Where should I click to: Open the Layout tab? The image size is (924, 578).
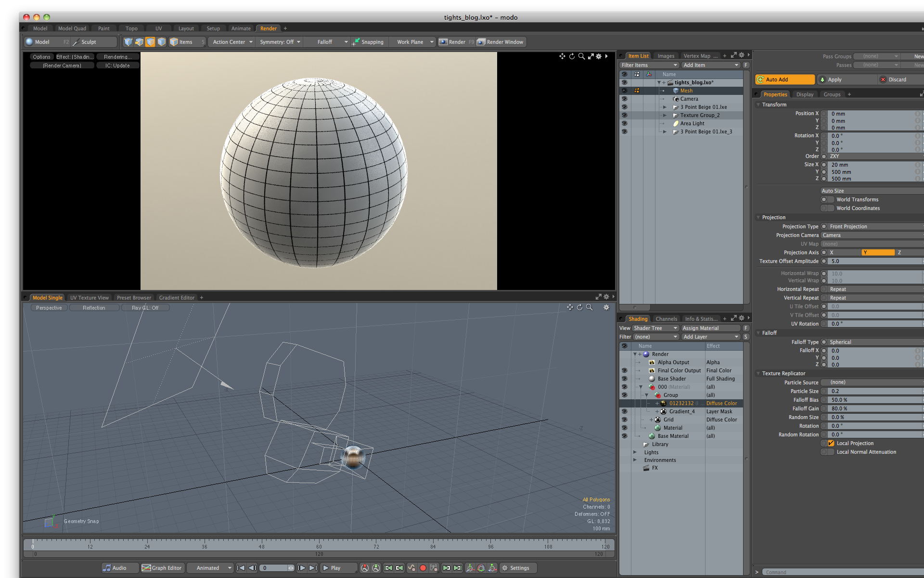[x=186, y=28]
